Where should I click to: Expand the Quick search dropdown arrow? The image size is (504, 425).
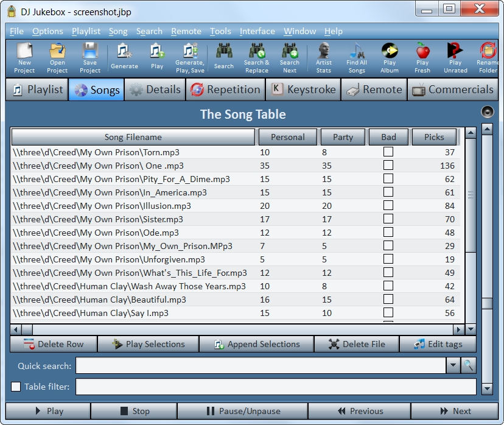(453, 365)
